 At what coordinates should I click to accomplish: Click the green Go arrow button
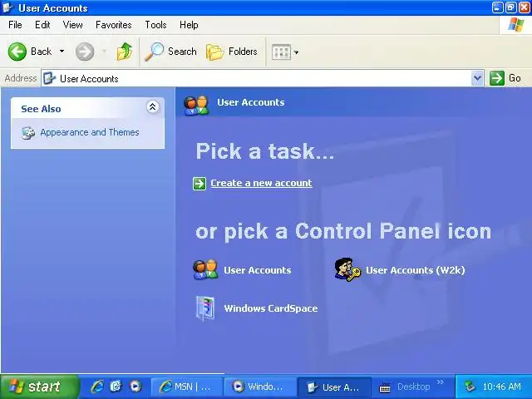(x=497, y=78)
